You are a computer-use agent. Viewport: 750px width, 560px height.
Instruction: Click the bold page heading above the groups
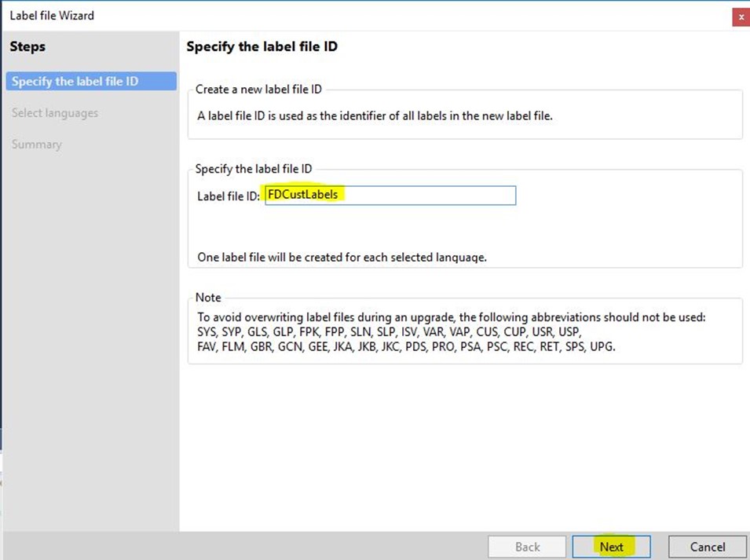[x=262, y=47]
